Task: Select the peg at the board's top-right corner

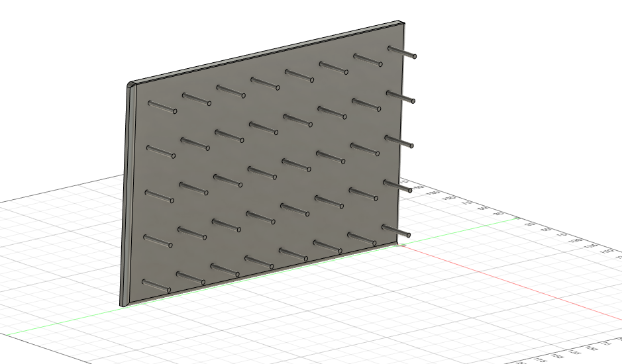Action: (402, 52)
